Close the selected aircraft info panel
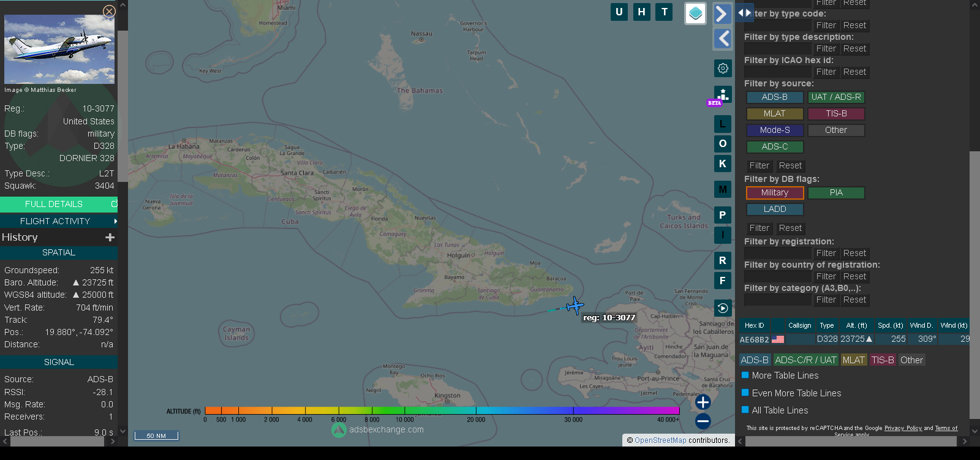Screen dimensions: 980x460 (x=109, y=11)
